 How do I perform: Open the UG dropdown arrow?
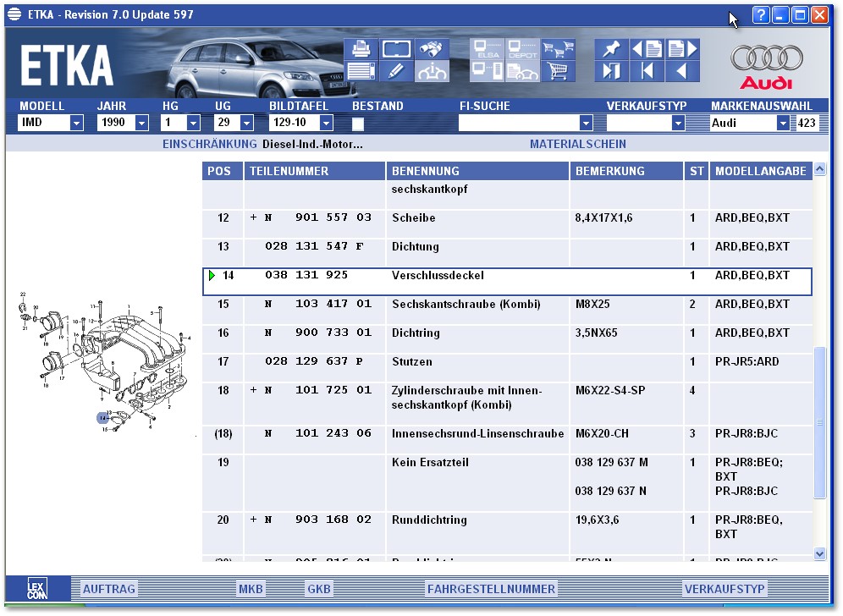[246, 123]
